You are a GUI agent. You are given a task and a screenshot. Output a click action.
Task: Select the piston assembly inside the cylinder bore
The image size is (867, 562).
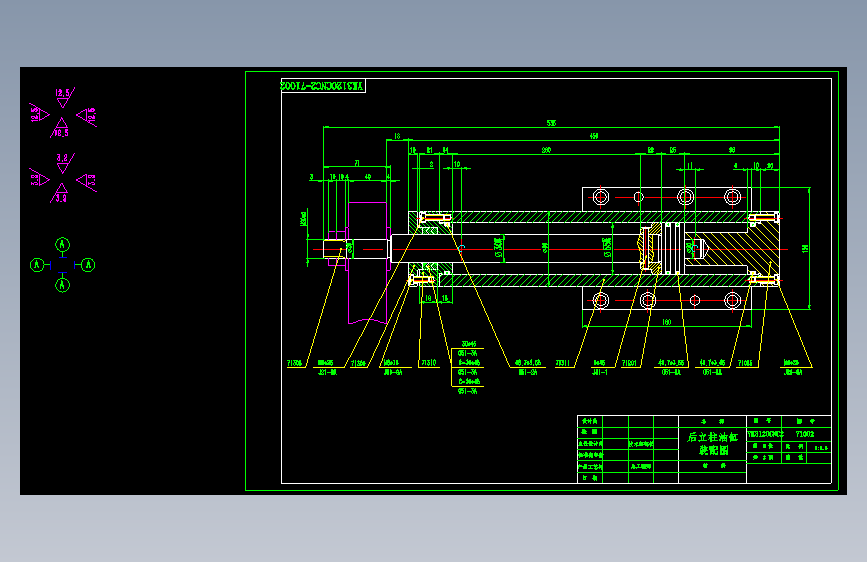tap(662, 249)
